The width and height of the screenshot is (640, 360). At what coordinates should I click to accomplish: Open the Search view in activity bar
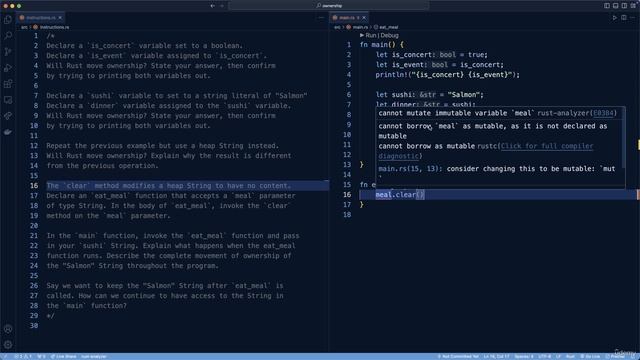[8, 36]
